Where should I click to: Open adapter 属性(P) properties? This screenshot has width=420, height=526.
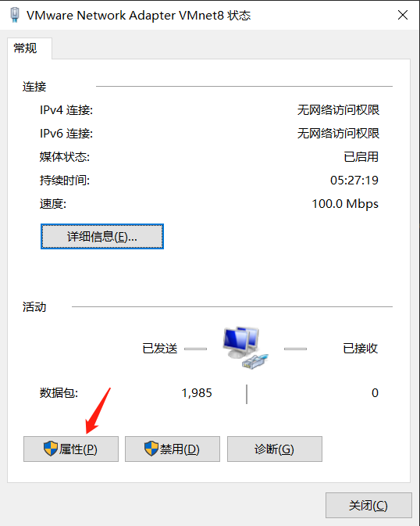click(x=71, y=449)
